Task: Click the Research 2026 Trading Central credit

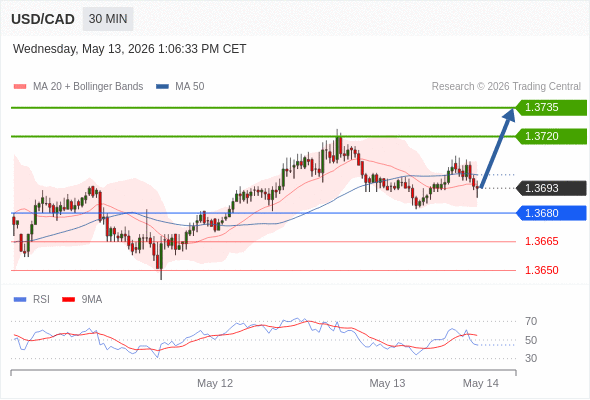Action: (506, 87)
